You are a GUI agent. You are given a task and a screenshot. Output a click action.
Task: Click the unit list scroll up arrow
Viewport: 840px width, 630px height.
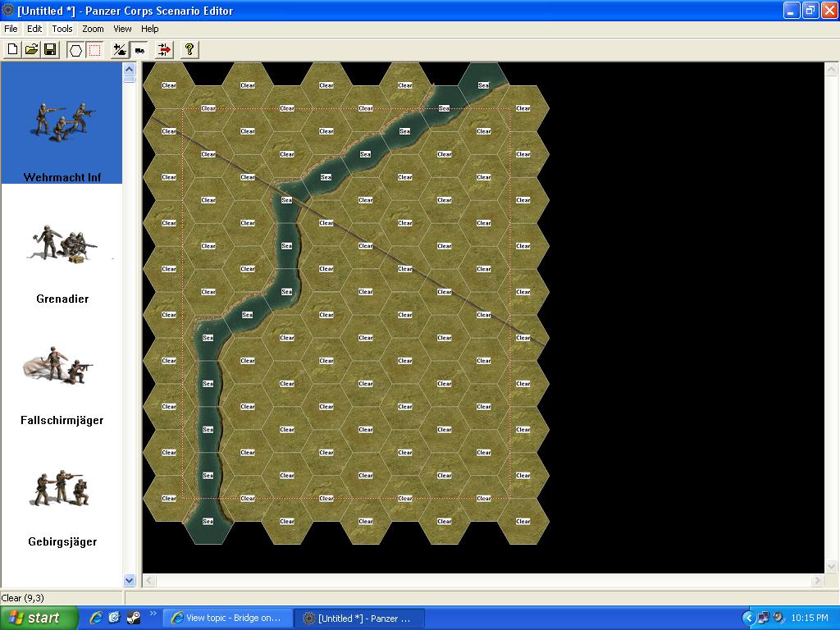tap(129, 69)
